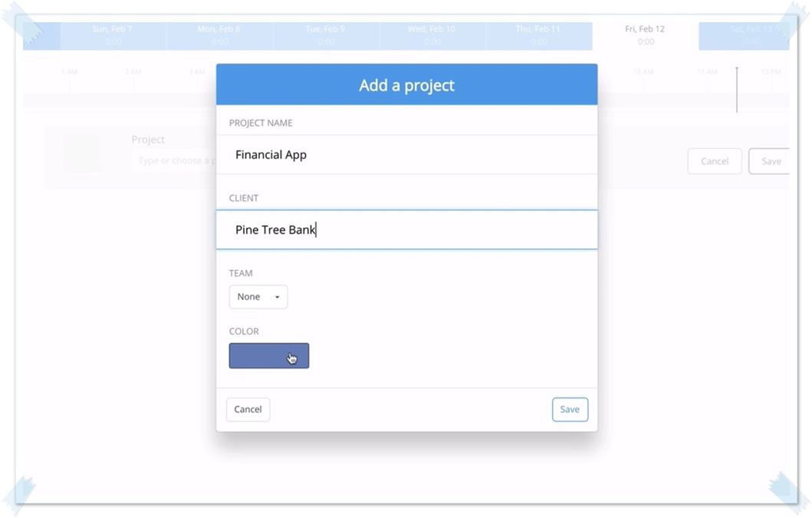Click the background time entry Cancel button
Viewport: 812px width, 518px height.
(x=714, y=161)
